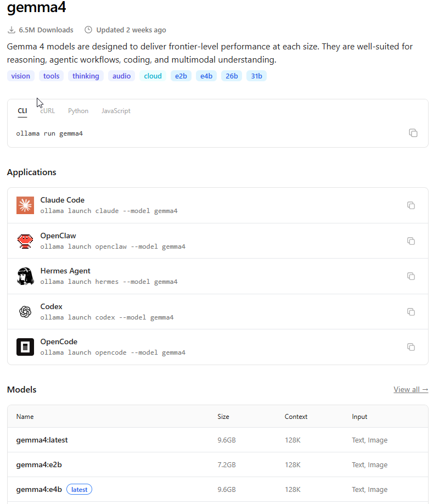
Task: Click the OpenCode black square icon
Action: pyautogui.click(x=25, y=347)
